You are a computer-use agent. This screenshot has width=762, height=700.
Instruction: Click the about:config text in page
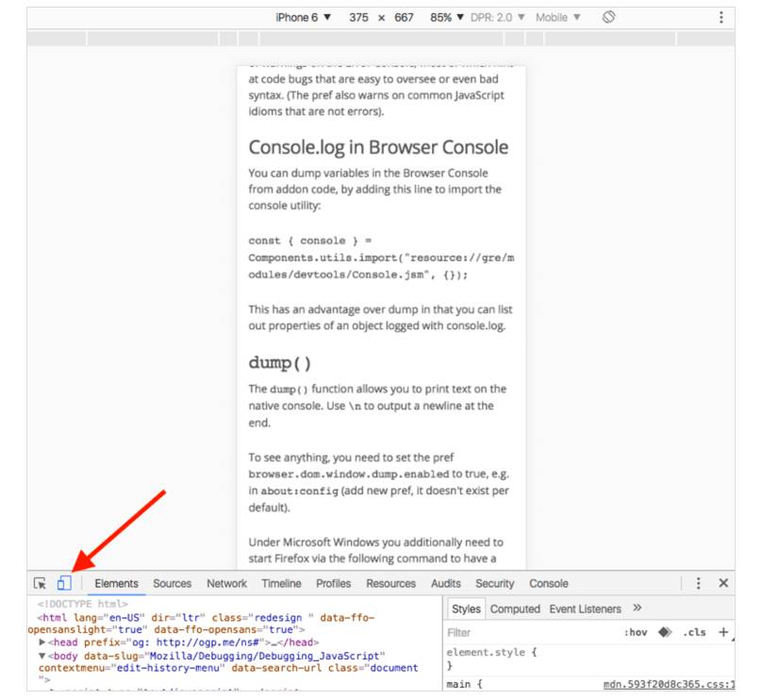click(x=299, y=491)
